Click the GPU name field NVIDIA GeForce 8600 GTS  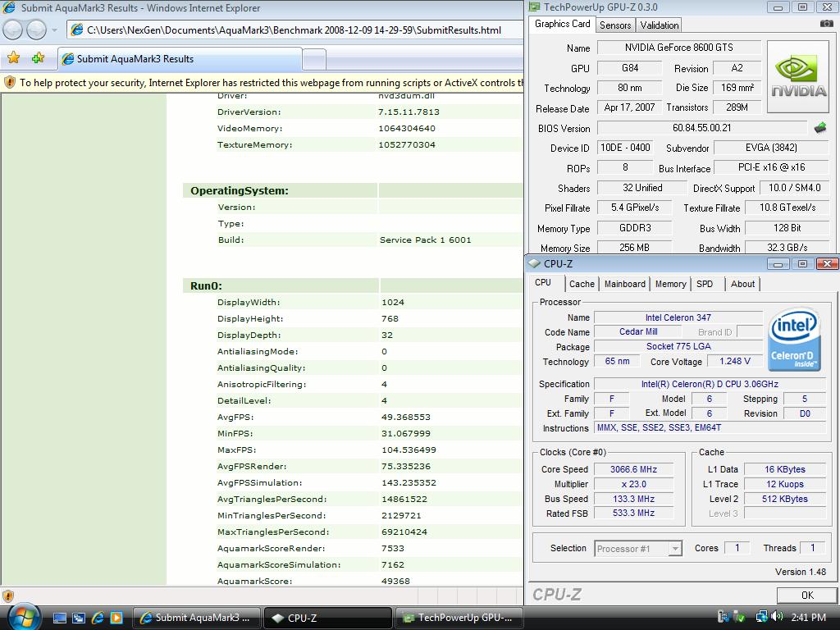(678, 48)
